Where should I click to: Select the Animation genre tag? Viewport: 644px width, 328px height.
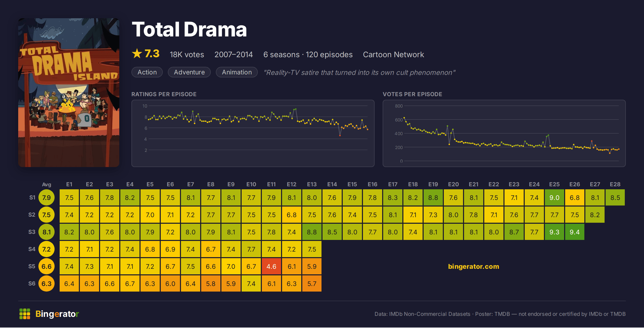237,72
